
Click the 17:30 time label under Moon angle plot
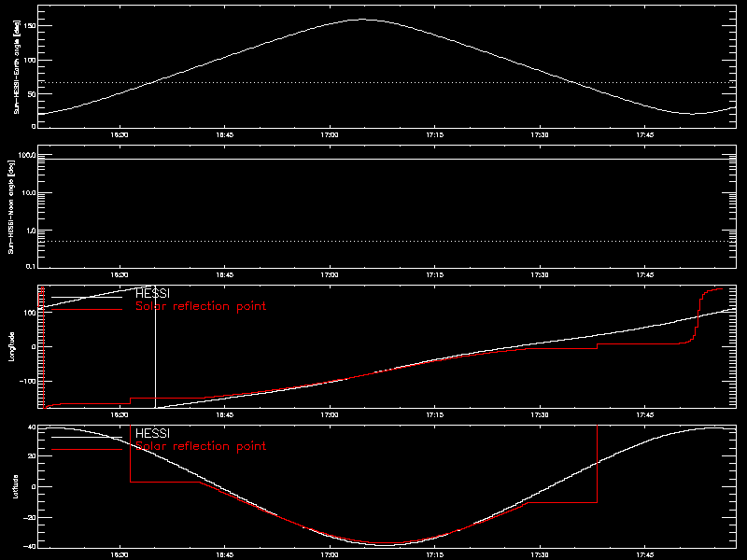tap(540, 275)
